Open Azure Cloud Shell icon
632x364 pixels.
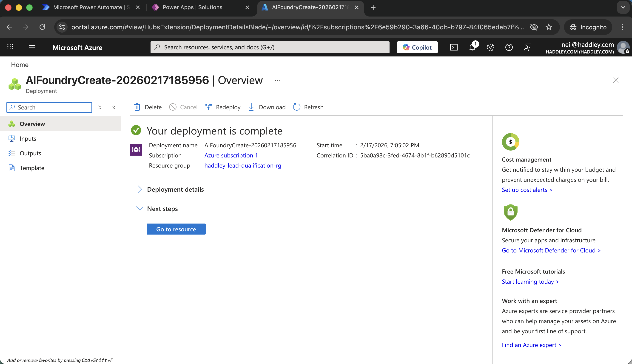[x=453, y=47]
